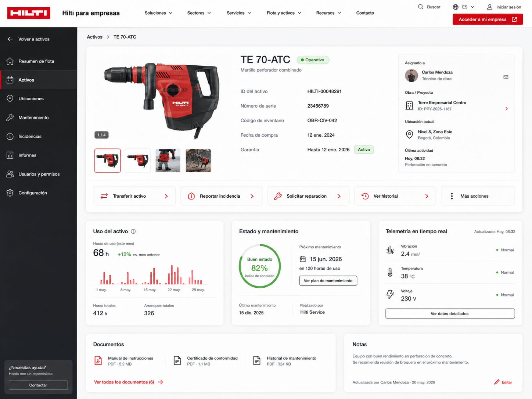Click Iniciar sesión link

[x=508, y=7]
